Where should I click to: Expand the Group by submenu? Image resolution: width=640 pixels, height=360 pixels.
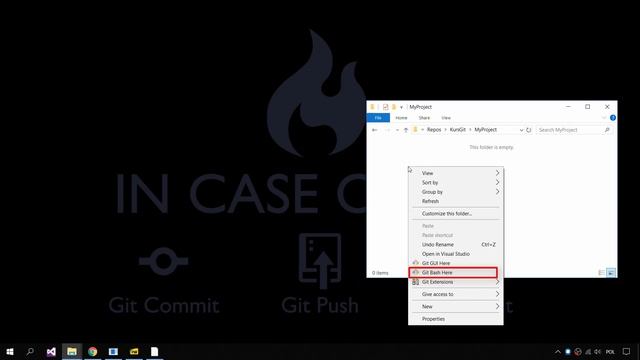[x=456, y=192]
